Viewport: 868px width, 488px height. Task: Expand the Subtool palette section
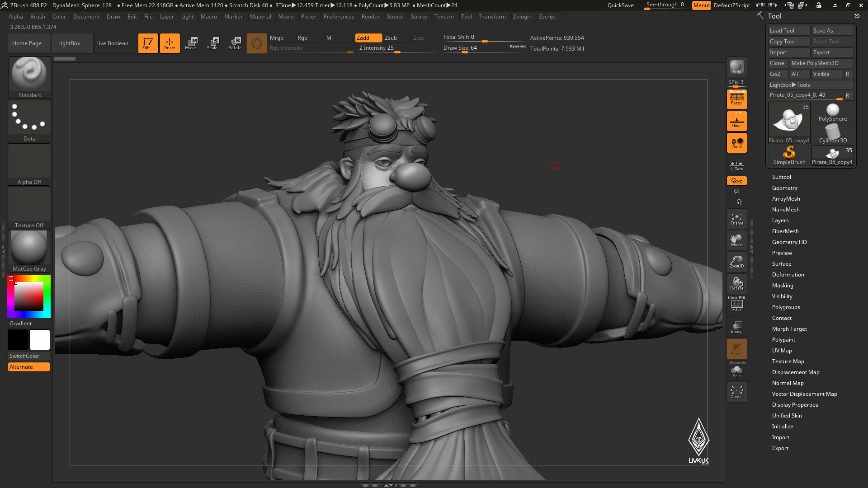coord(781,177)
